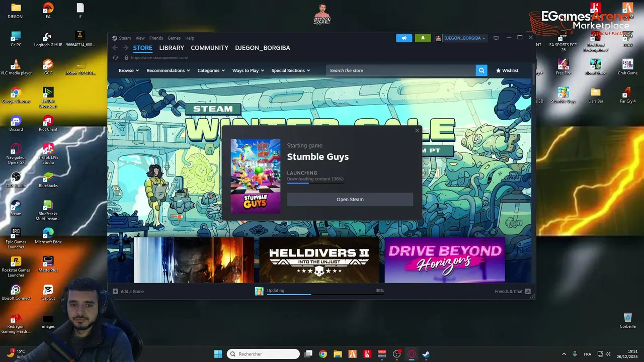The width and height of the screenshot is (644, 362).
Task: Open the Steam announcements megaphone icon
Action: pyautogui.click(x=404, y=38)
